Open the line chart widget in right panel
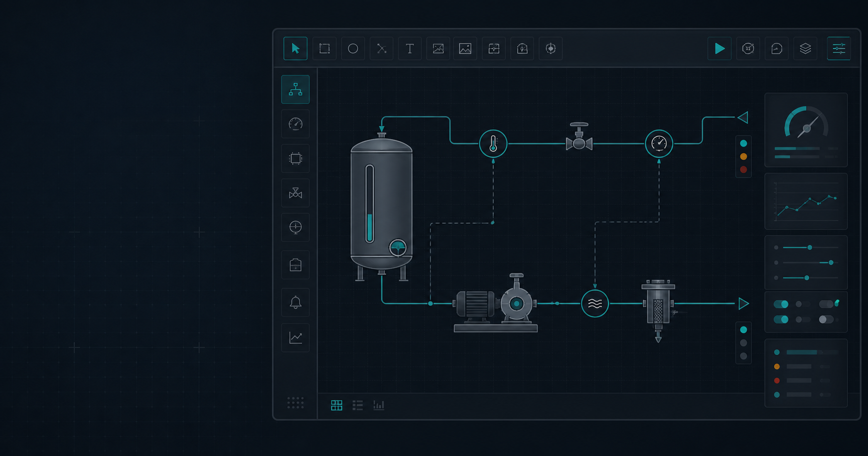868x456 pixels. pos(806,201)
